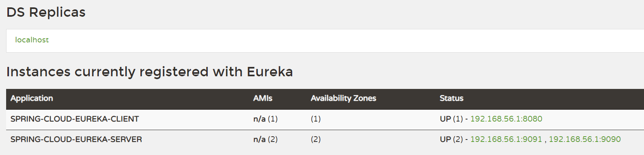Click the Status column header
The image size is (644, 155).
[451, 98]
